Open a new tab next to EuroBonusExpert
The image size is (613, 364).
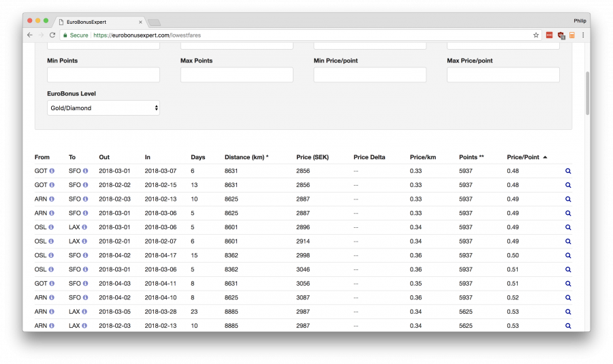click(154, 22)
